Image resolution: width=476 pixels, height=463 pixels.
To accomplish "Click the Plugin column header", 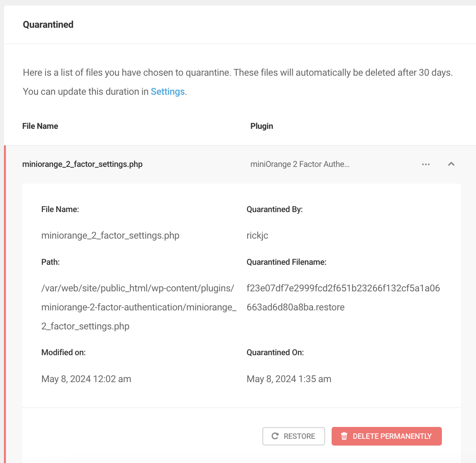I will point(261,126).
